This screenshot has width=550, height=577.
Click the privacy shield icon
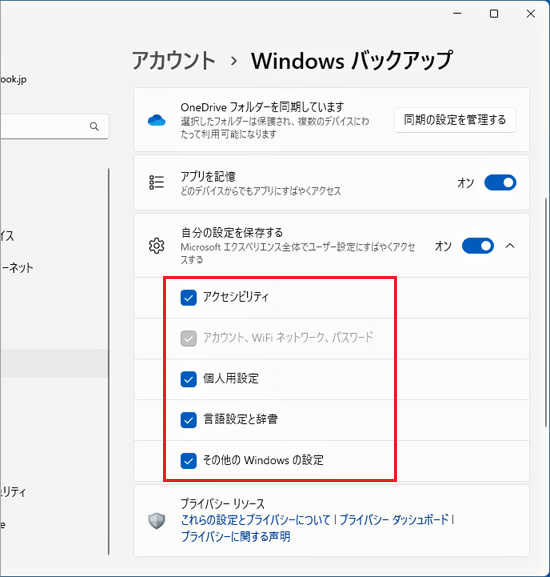(x=156, y=521)
